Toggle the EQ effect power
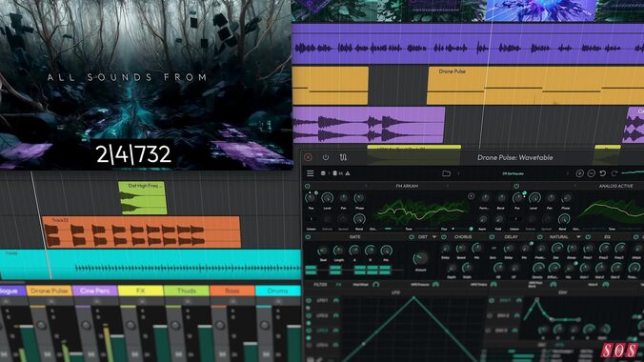This screenshot has width=644, height=362. (588, 237)
